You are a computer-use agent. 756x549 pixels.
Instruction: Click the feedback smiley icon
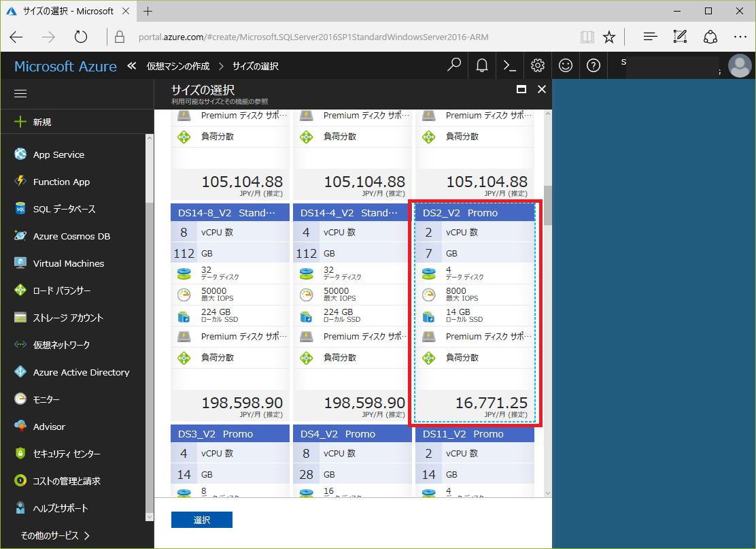coord(566,65)
